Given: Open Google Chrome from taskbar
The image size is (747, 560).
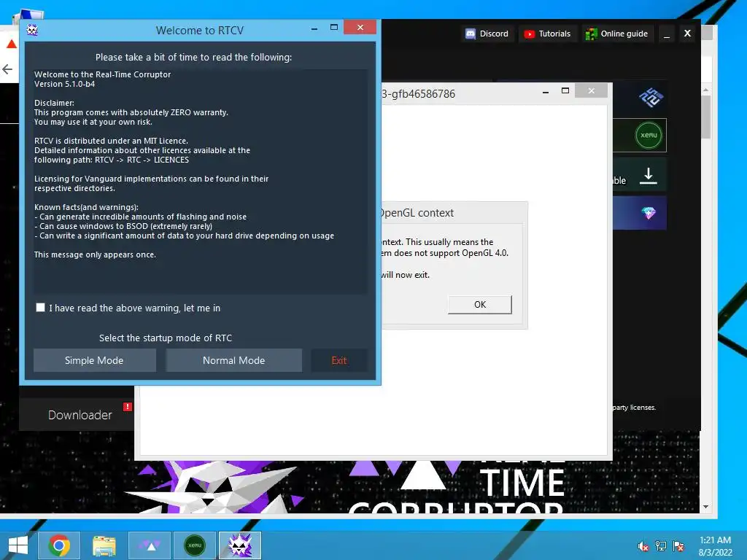Looking at the screenshot, I should (59, 545).
